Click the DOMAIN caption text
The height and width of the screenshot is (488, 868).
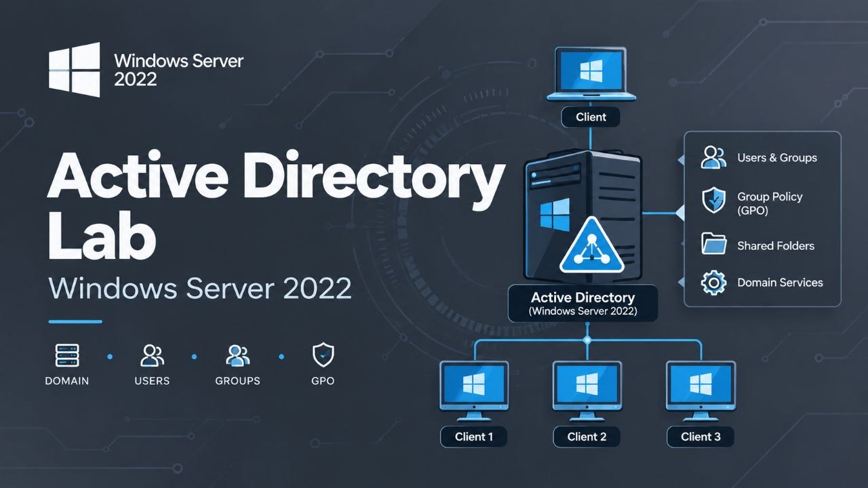coord(67,381)
